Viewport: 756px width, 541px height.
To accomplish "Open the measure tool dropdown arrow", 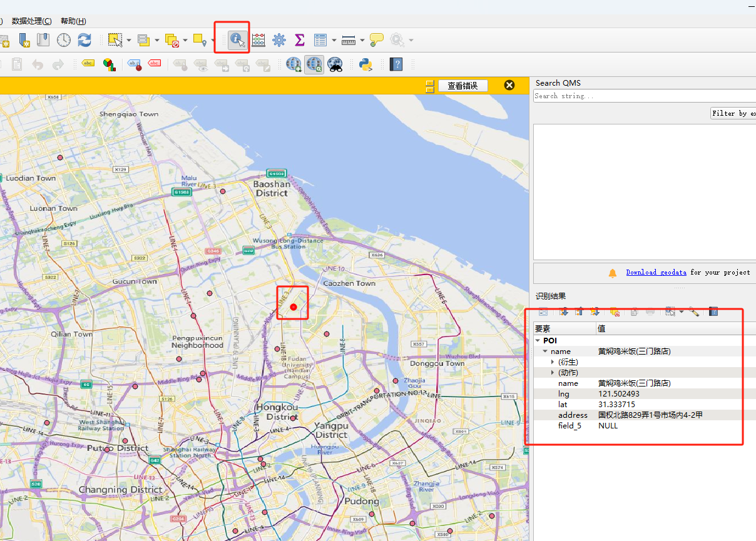I will (x=362, y=41).
